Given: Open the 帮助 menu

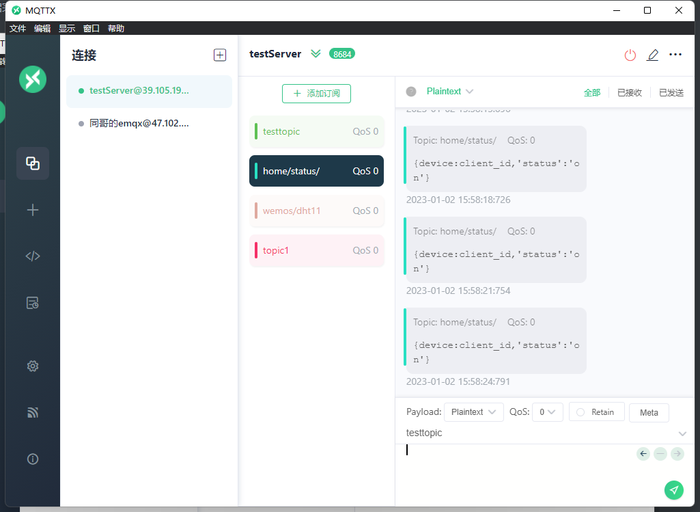Looking at the screenshot, I should click(x=116, y=29).
